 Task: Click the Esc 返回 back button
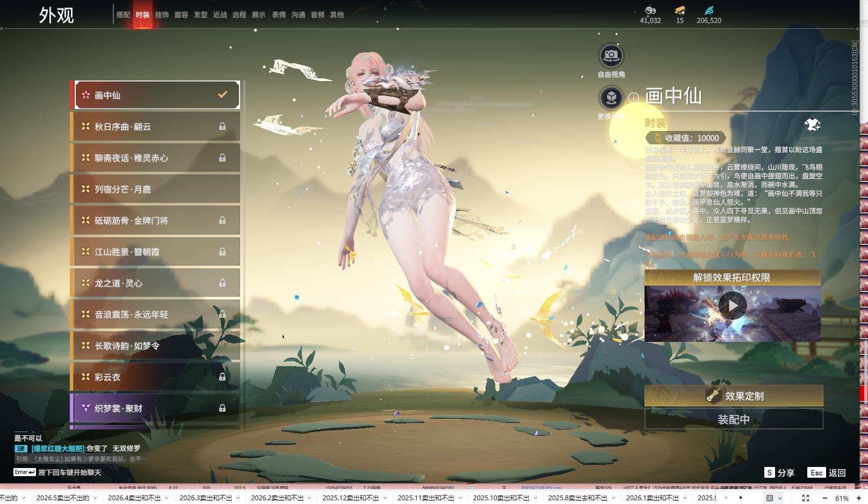827,472
